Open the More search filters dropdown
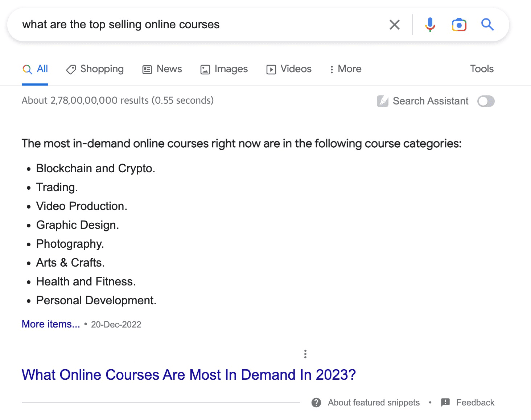531x420 pixels. pyautogui.click(x=345, y=69)
